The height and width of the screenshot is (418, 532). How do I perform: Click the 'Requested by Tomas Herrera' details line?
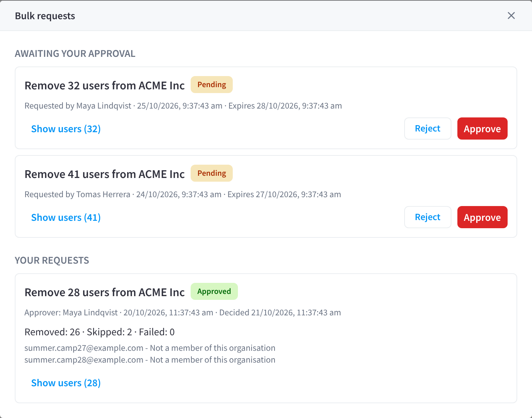183,194
